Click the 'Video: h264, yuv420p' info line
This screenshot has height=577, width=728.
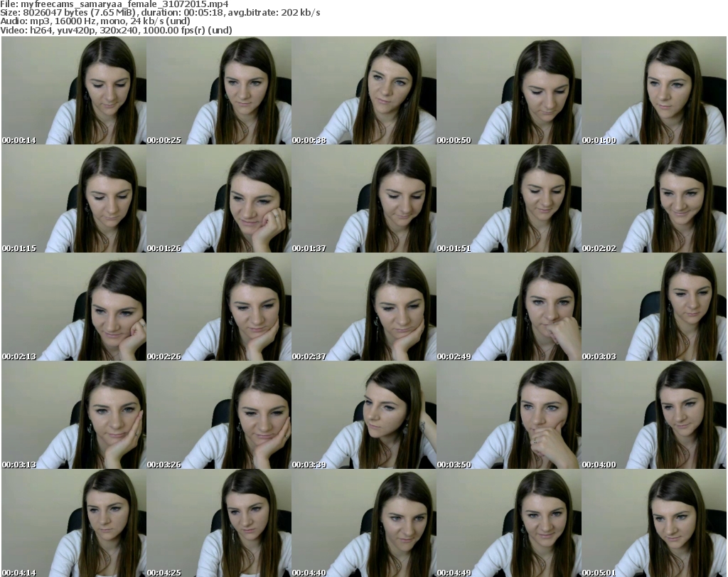116,30
